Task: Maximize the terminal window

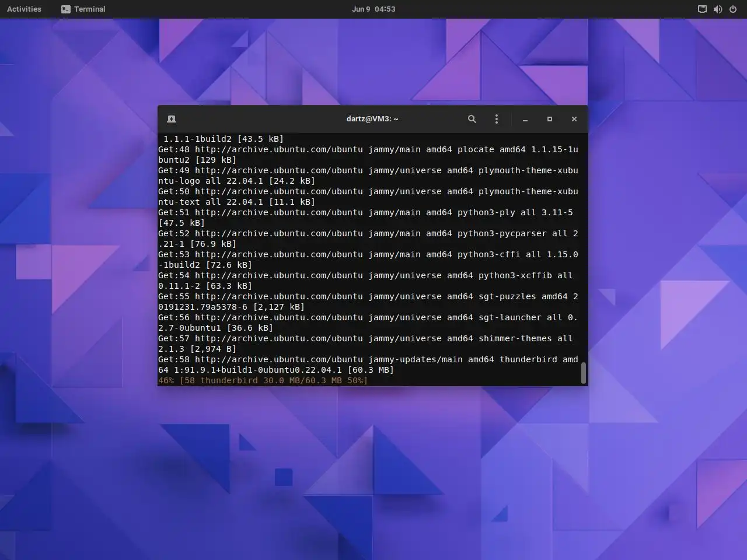Action: (550, 119)
